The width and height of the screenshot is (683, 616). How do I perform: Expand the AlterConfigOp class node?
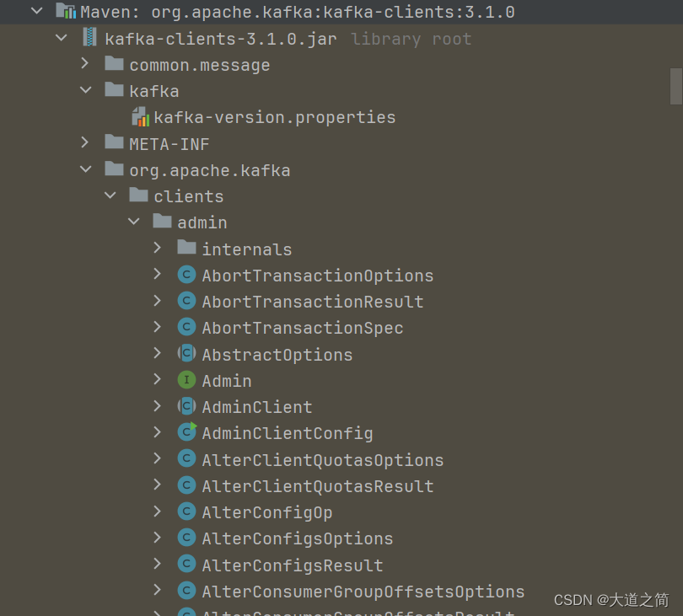tap(157, 511)
